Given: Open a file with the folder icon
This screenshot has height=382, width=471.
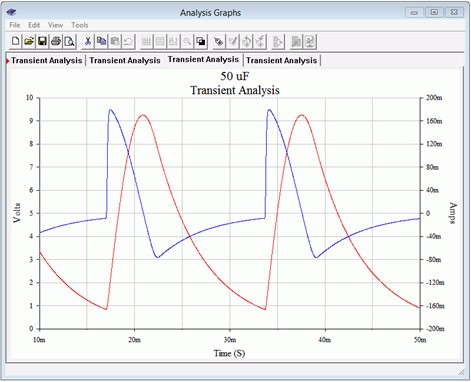Looking at the screenshot, I should coord(29,41).
